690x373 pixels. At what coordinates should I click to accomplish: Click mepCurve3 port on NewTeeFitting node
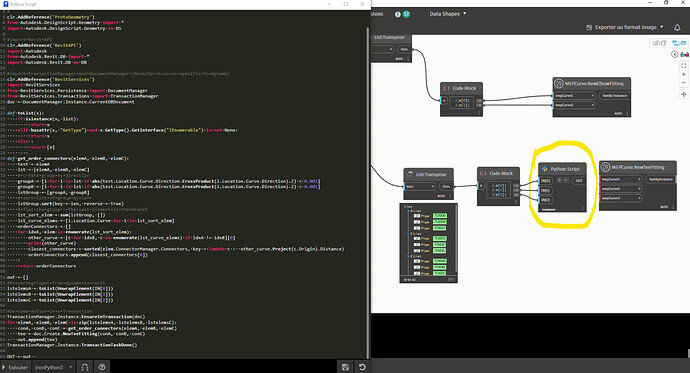[621, 198]
